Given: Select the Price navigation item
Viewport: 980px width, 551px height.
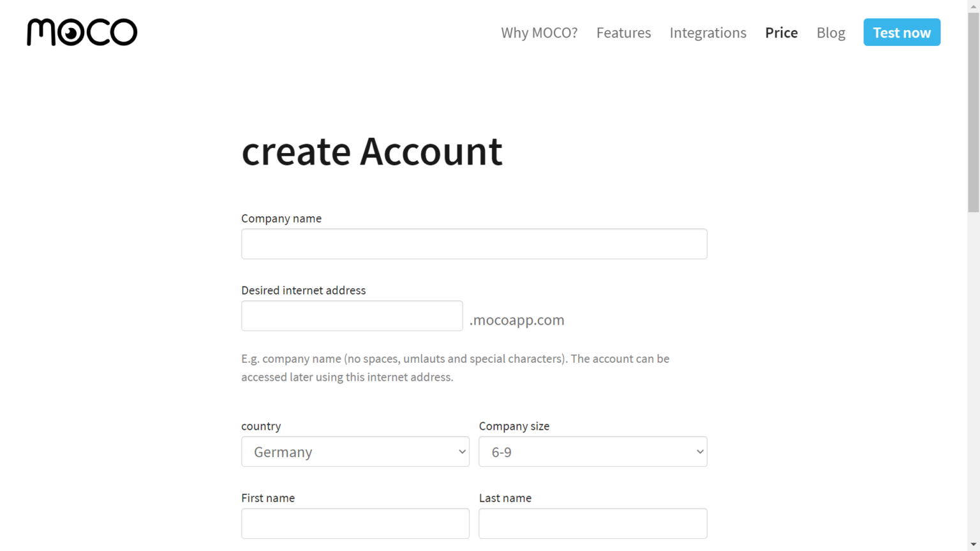Looking at the screenshot, I should [x=781, y=33].
